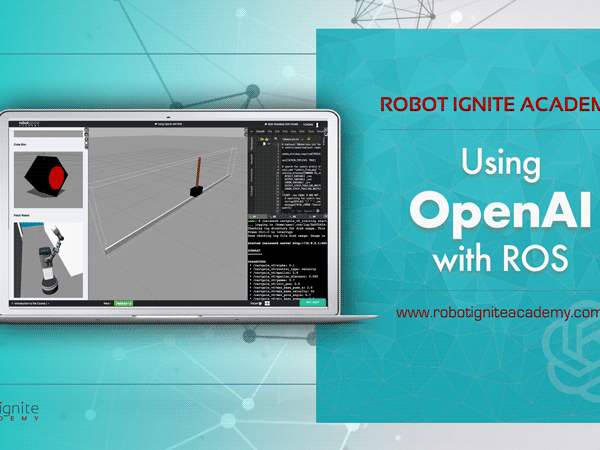Select the first terminal tab
The width and height of the screenshot is (600, 450).
tap(258, 217)
